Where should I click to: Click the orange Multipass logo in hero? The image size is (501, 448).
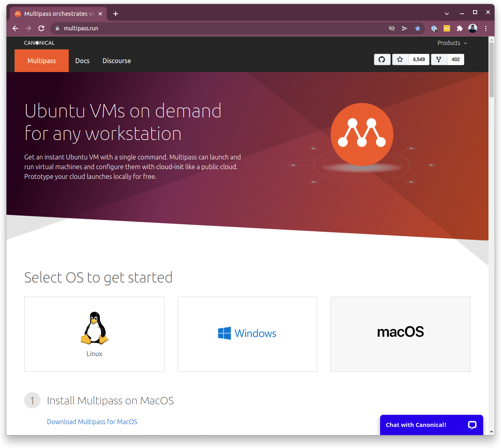point(362,135)
